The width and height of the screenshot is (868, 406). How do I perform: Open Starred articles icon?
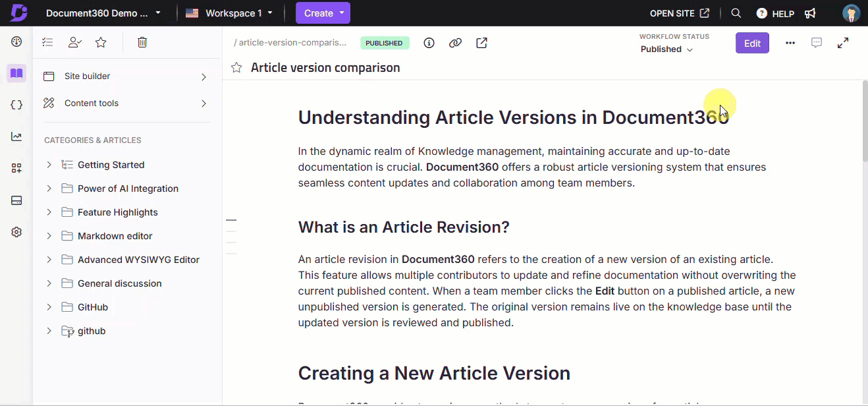tap(101, 42)
